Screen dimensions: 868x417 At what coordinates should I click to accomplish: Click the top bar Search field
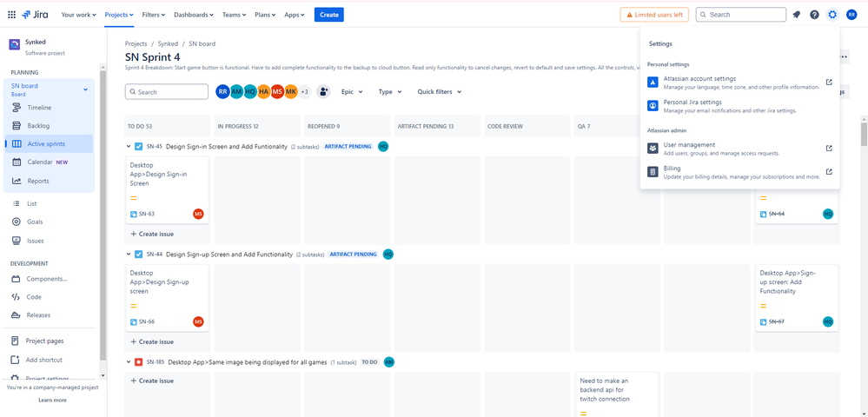click(740, 15)
